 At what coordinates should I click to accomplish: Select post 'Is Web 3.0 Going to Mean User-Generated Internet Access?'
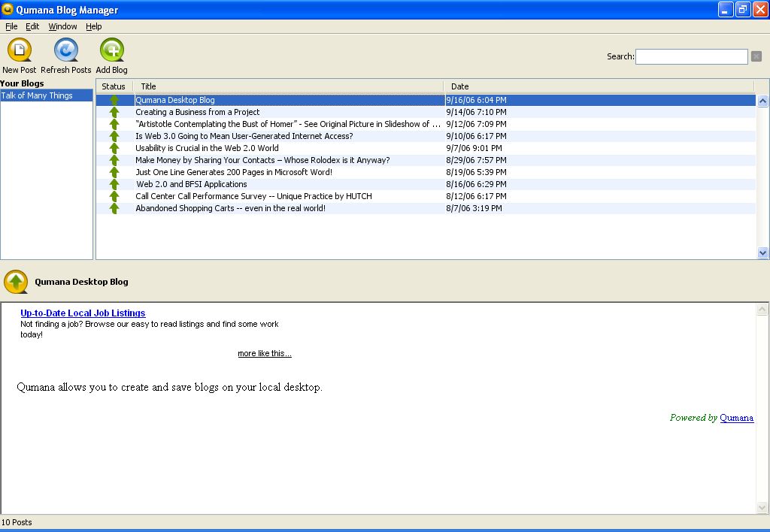(x=244, y=136)
